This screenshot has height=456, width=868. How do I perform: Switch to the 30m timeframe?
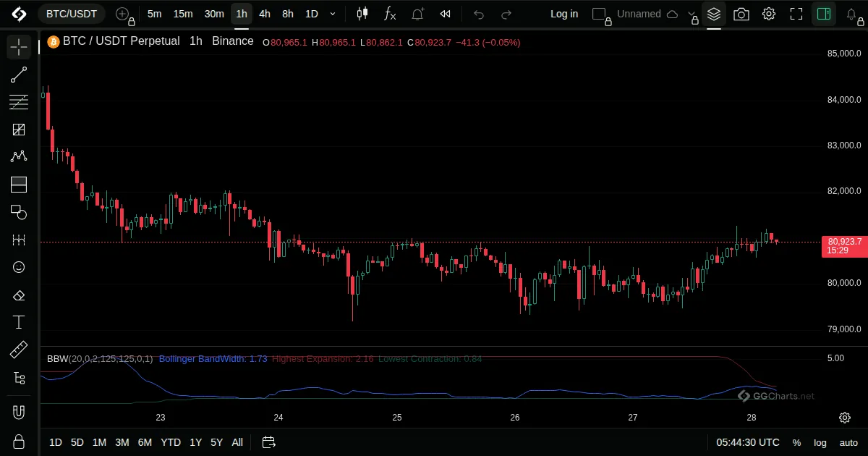coord(214,14)
